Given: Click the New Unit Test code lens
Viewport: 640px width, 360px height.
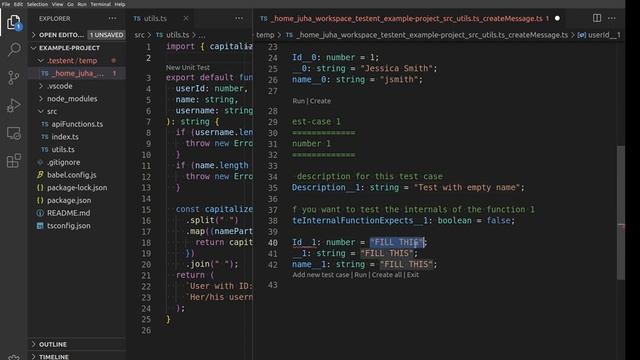Looking at the screenshot, I should (x=188, y=68).
